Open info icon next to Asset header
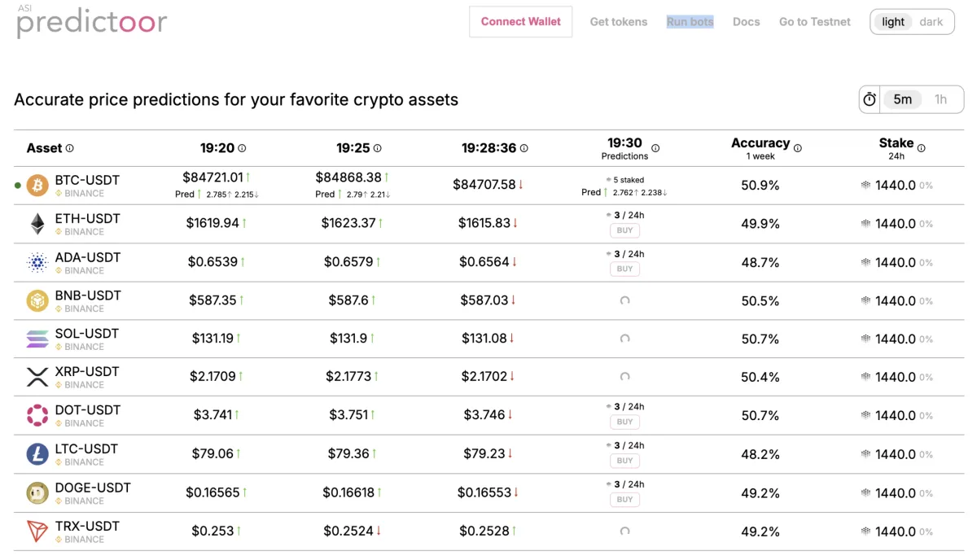Image resolution: width=977 pixels, height=560 pixels. (69, 148)
